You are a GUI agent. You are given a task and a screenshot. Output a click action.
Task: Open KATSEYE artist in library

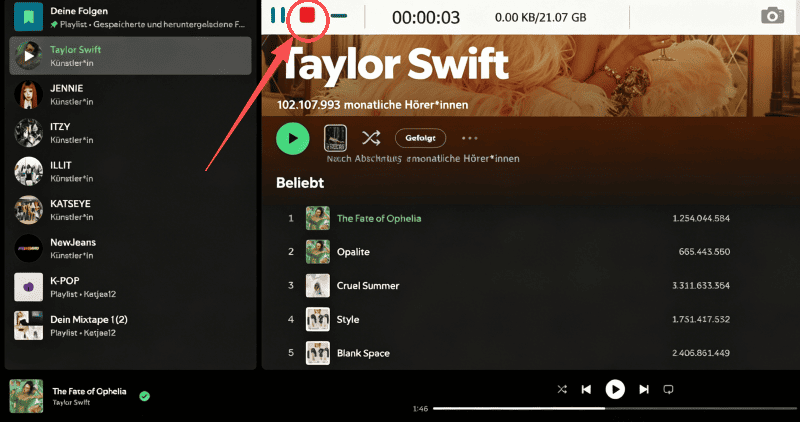point(130,210)
